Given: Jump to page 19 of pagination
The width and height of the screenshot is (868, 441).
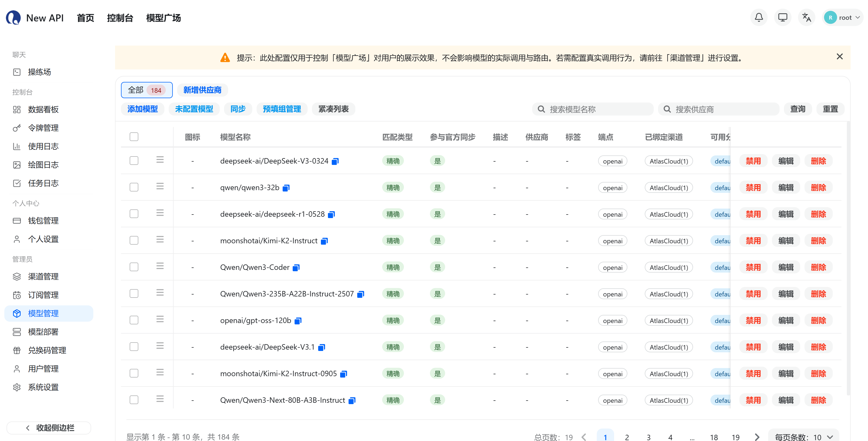Looking at the screenshot, I should (x=736, y=437).
